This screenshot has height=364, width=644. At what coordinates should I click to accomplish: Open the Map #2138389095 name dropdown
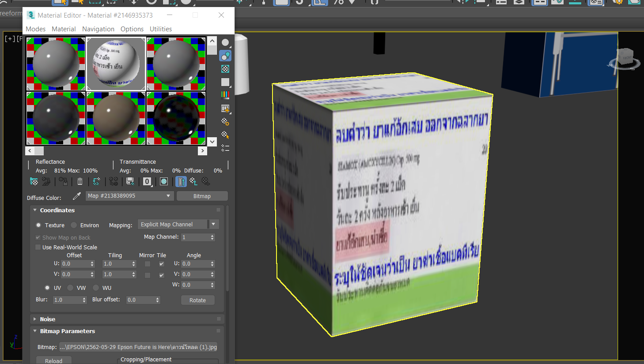click(x=168, y=196)
